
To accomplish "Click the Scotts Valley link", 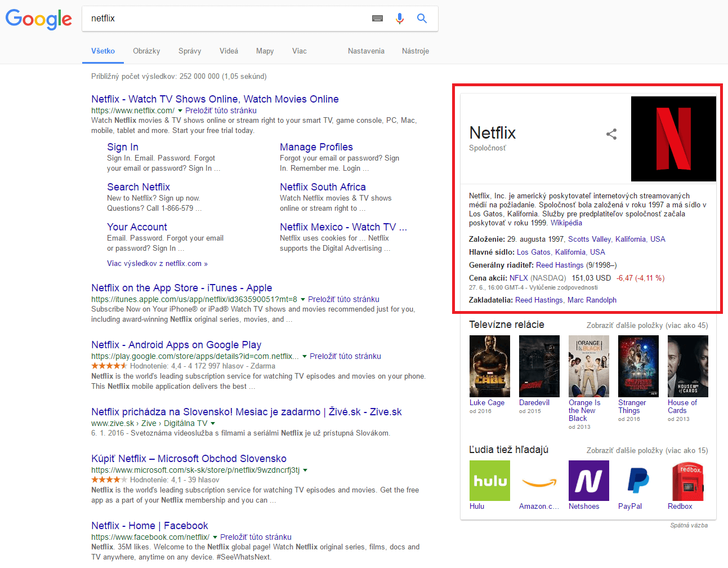I will click(x=589, y=239).
